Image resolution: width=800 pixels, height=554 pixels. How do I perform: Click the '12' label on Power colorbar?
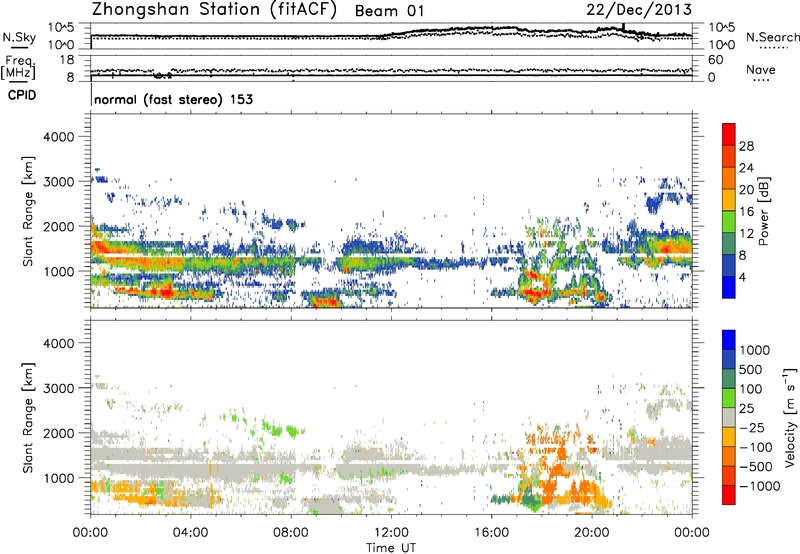point(746,234)
